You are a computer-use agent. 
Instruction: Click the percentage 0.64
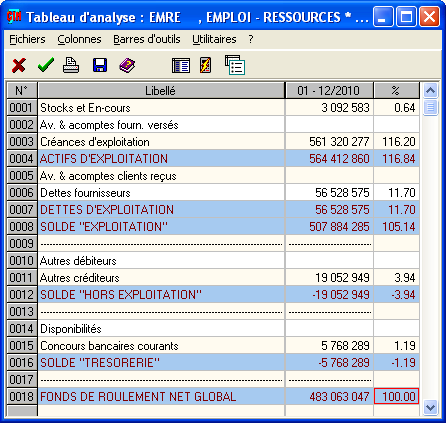(405, 108)
